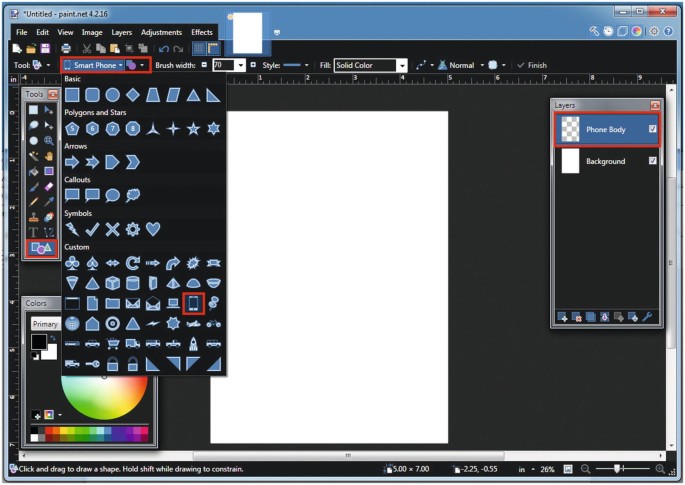Viewport: 685px width, 485px height.
Task: Pick the heart shape under Symbols
Action: tap(153, 229)
